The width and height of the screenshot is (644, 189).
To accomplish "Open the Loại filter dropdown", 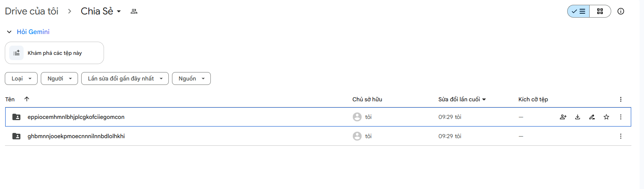I will click(x=21, y=78).
